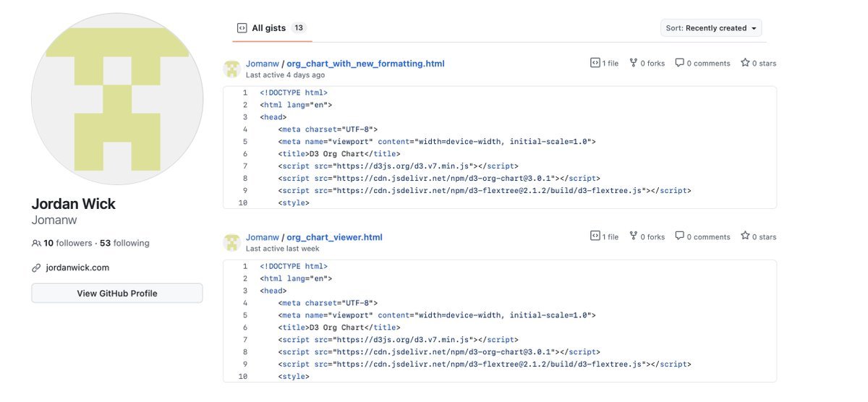Click small avatar beside org_chart_viewer.html
This screenshot has height=402, width=868.
click(x=231, y=242)
